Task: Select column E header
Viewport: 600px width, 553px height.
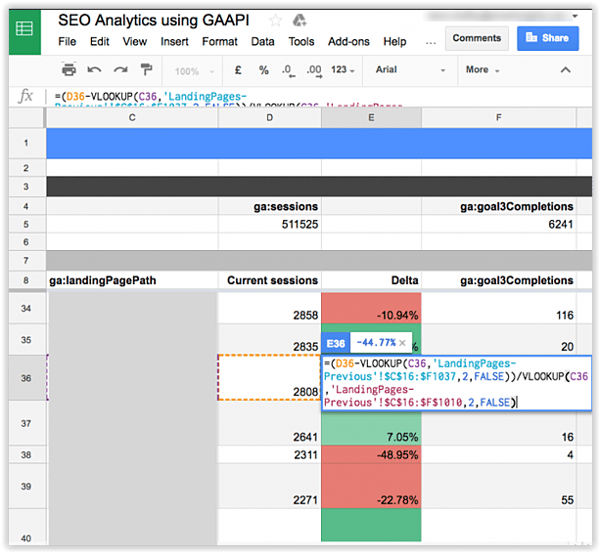Action: point(371,117)
